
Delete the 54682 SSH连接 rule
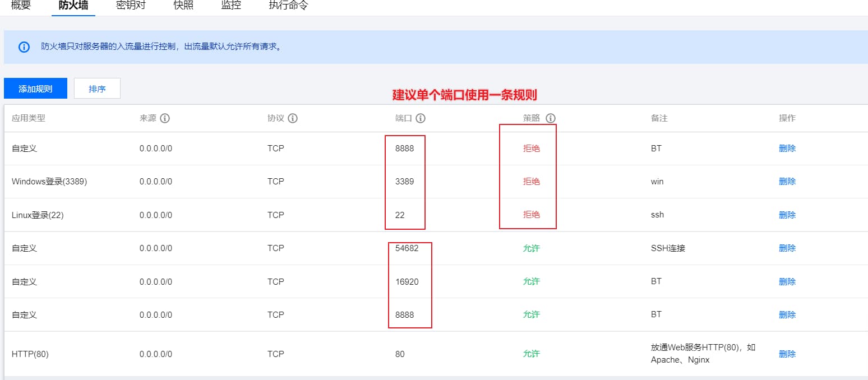[787, 248]
